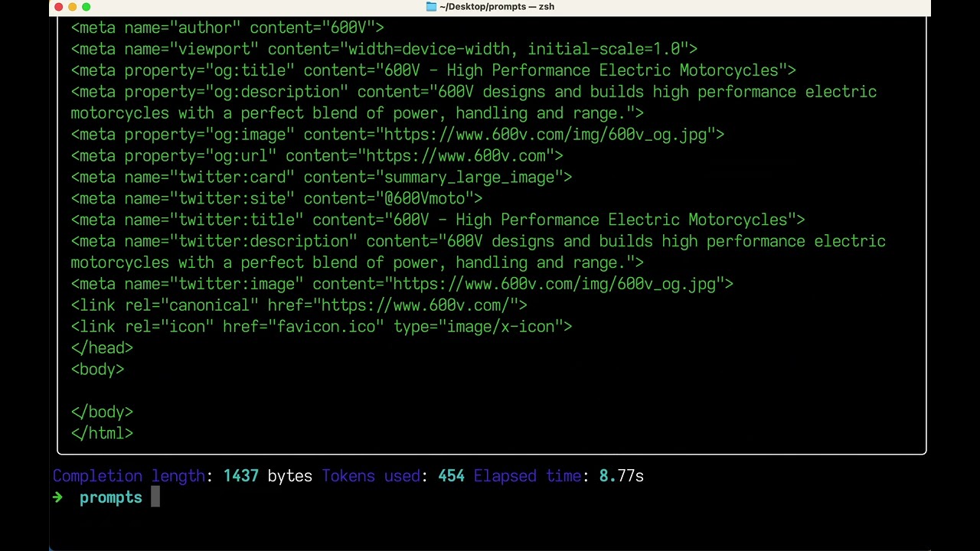Click the twitter:site @600Vmoto line

click(276, 199)
